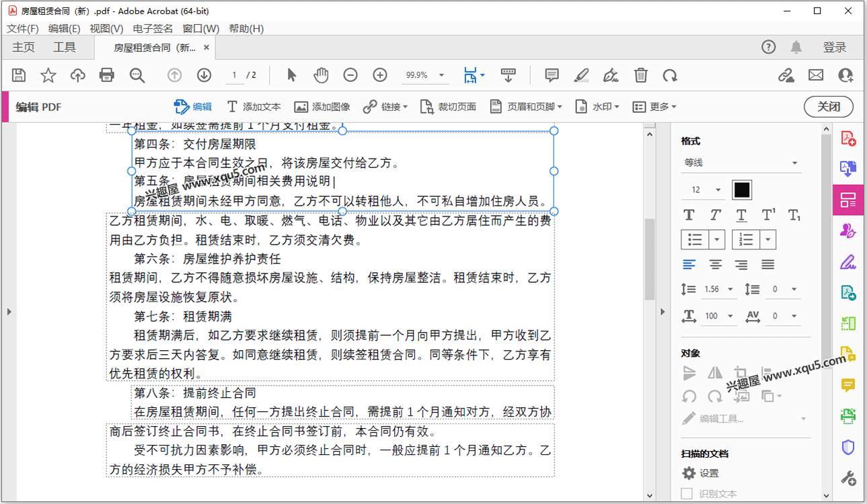Open the 编辑(E) menu
867x504 pixels.
tap(65, 28)
